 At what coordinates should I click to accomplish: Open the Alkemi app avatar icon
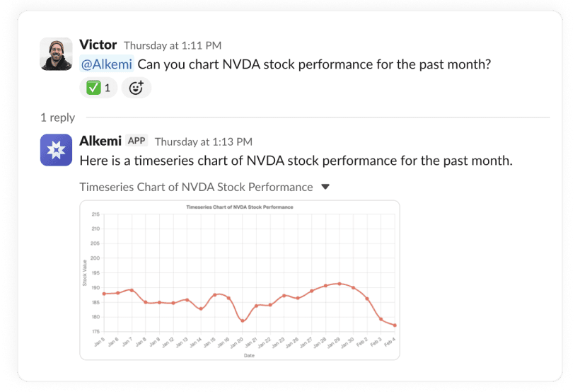[x=56, y=150]
